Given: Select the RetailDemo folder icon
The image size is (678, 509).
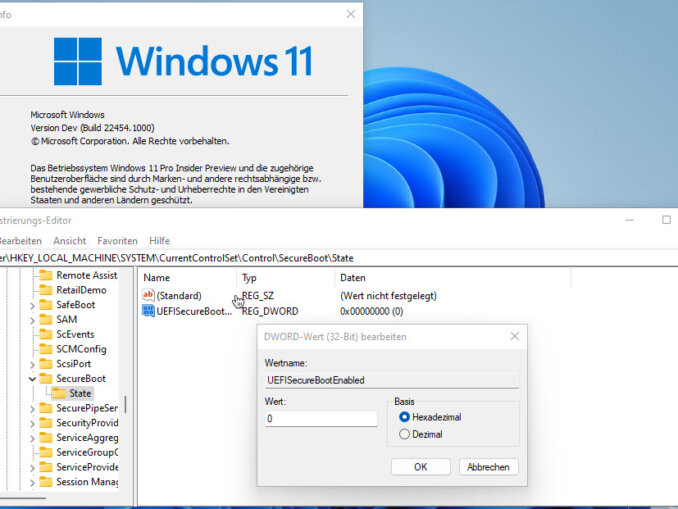Looking at the screenshot, I should pos(46,290).
